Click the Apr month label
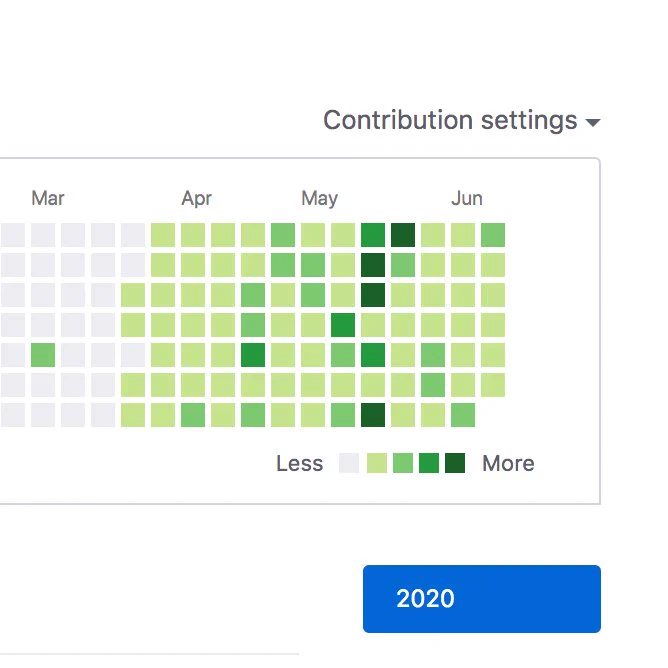Viewport: 668px width, 668px height. (196, 199)
